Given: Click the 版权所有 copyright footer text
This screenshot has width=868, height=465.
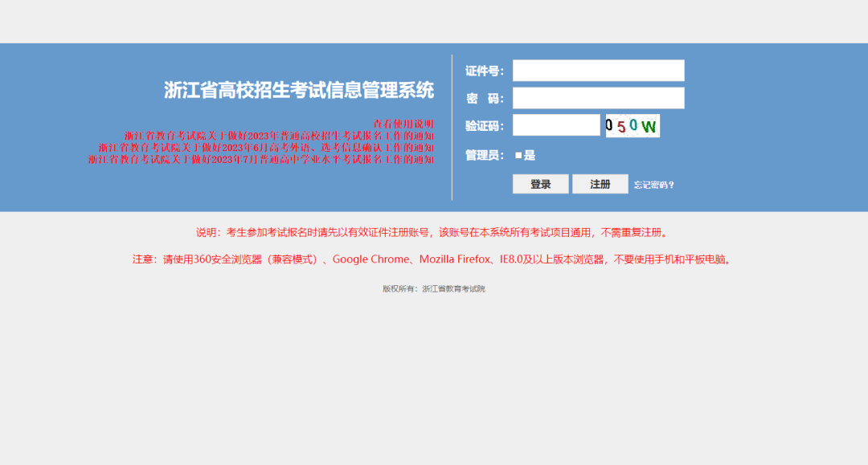Looking at the screenshot, I should [434, 288].
